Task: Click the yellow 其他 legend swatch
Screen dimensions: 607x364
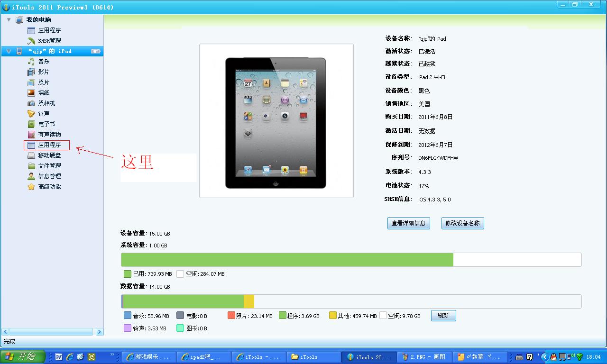Action: click(333, 316)
